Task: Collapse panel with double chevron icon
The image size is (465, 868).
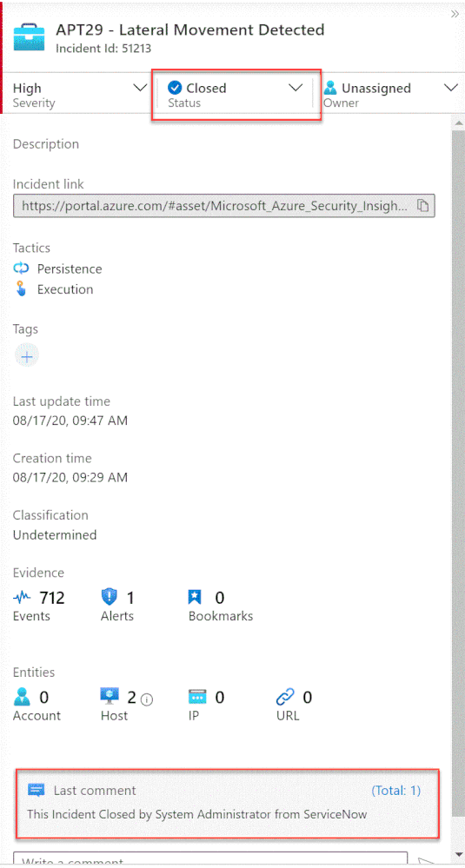Action: click(x=455, y=15)
